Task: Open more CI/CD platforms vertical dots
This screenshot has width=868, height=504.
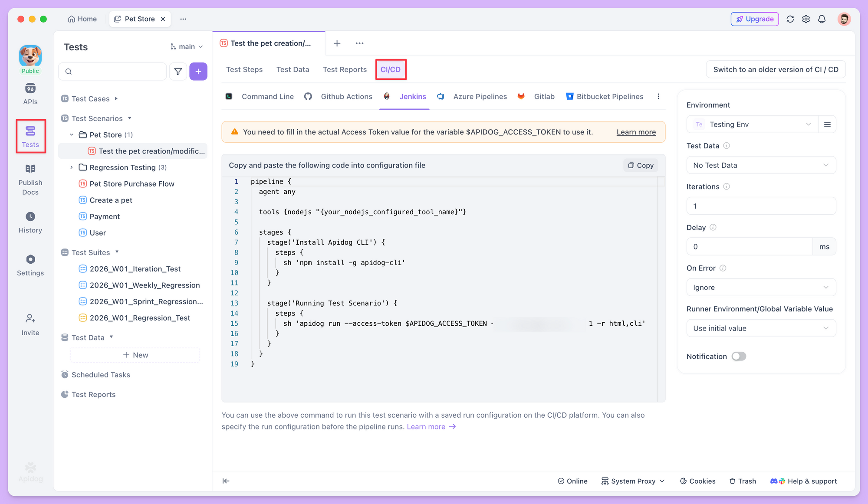Action: pyautogui.click(x=658, y=97)
